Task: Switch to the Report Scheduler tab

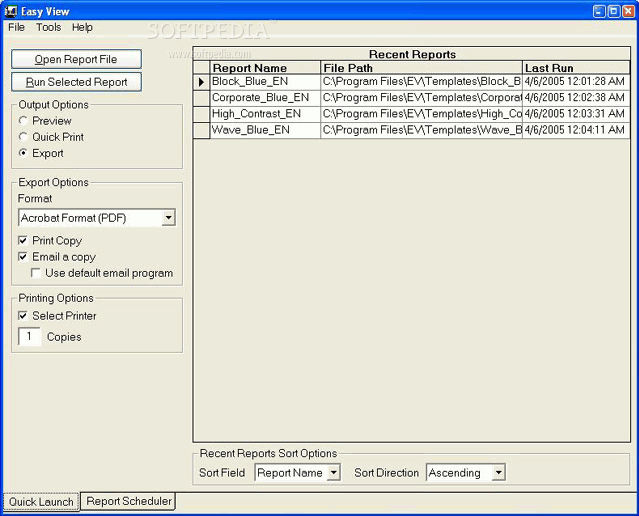Action: tap(129, 501)
